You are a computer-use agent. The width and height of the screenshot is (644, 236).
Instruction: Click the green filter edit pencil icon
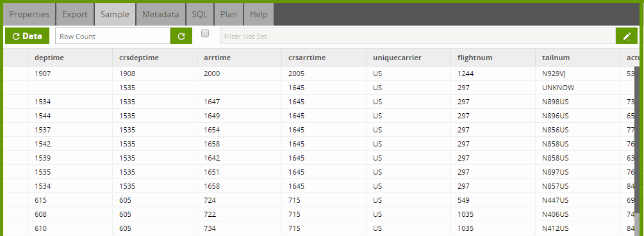[x=627, y=36]
